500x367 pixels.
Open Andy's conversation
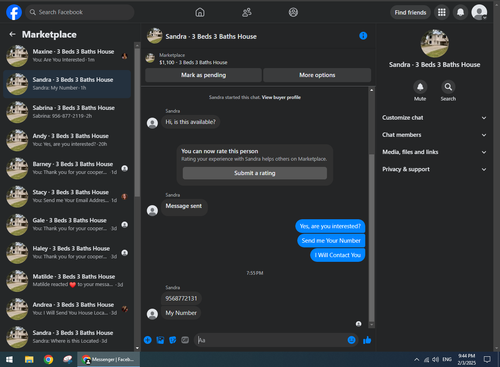(x=67, y=140)
